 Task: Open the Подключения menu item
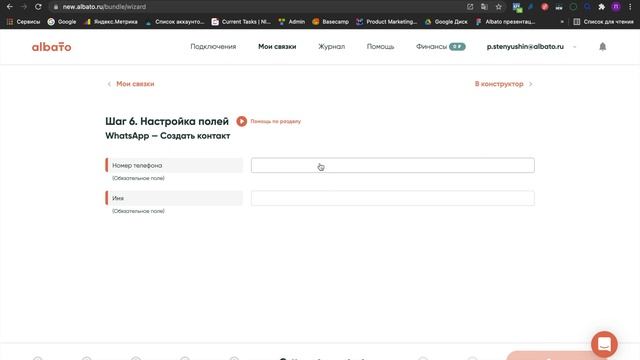click(213, 47)
